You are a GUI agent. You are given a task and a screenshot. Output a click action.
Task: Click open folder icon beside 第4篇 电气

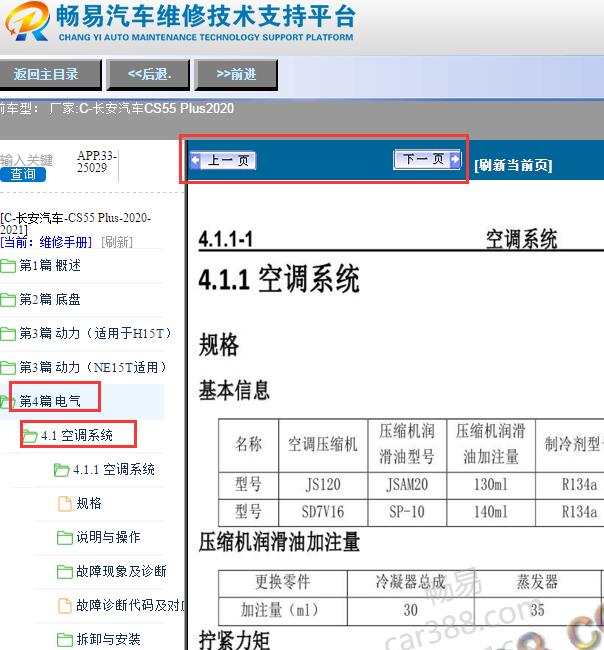(x=6, y=401)
